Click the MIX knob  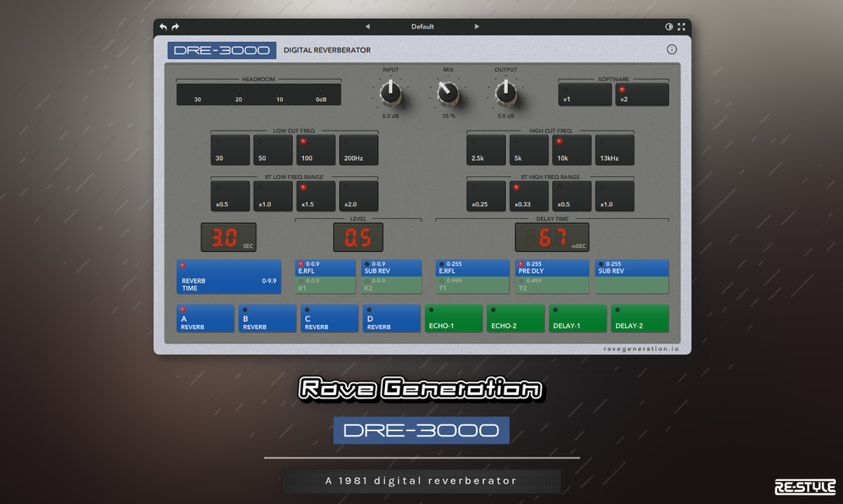pos(448,92)
